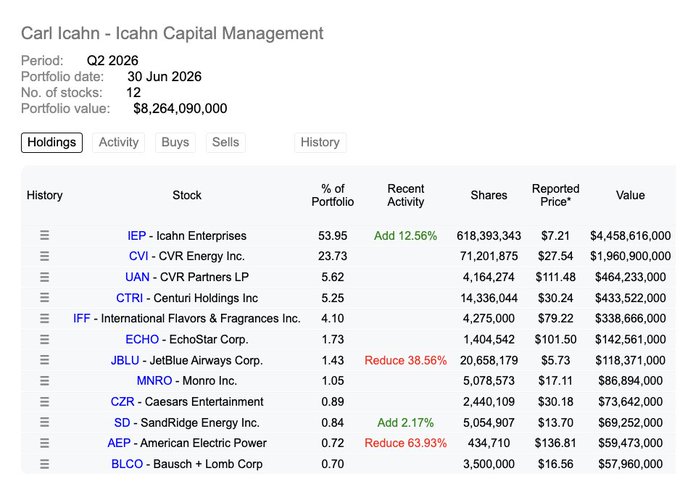This screenshot has height=484, width=680.
Task: Click reported price $136.81
Action: pyautogui.click(x=556, y=443)
